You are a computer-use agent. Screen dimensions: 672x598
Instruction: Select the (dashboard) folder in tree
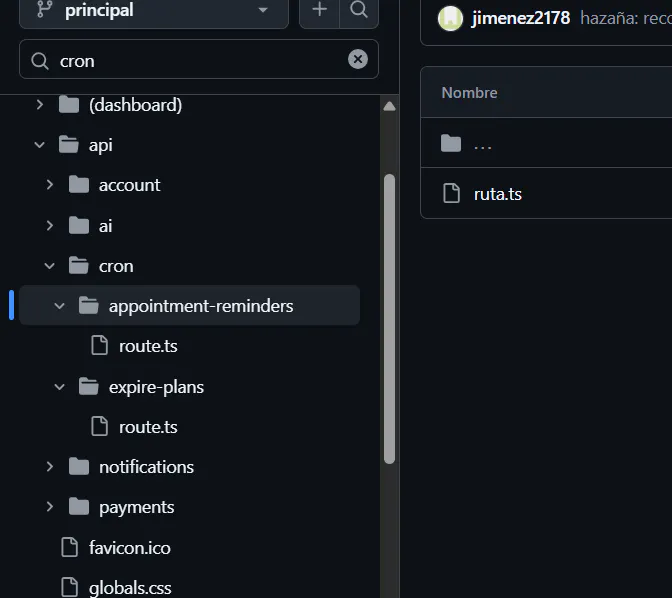[135, 105]
